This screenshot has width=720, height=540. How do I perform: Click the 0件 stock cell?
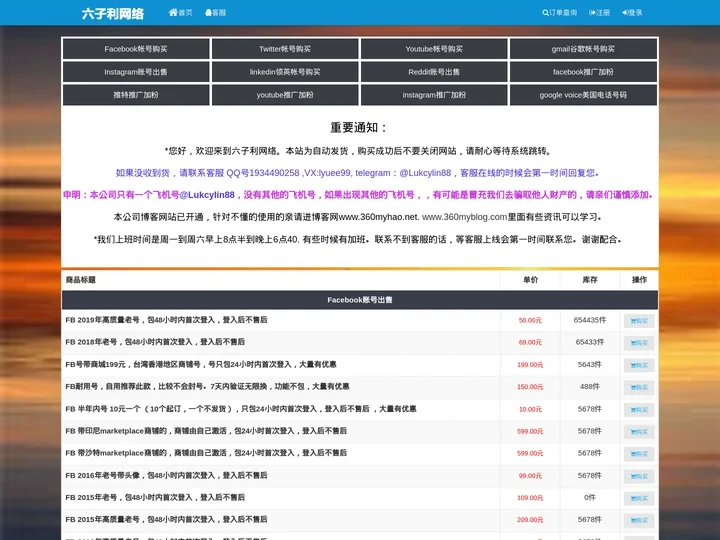(x=590, y=497)
